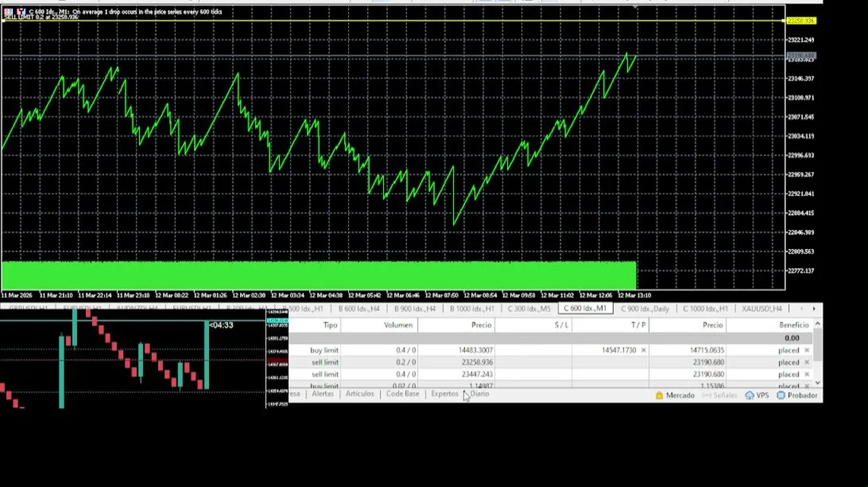Open the Expertos toolbox tab
This screenshot has width=868, height=487.
click(444, 394)
